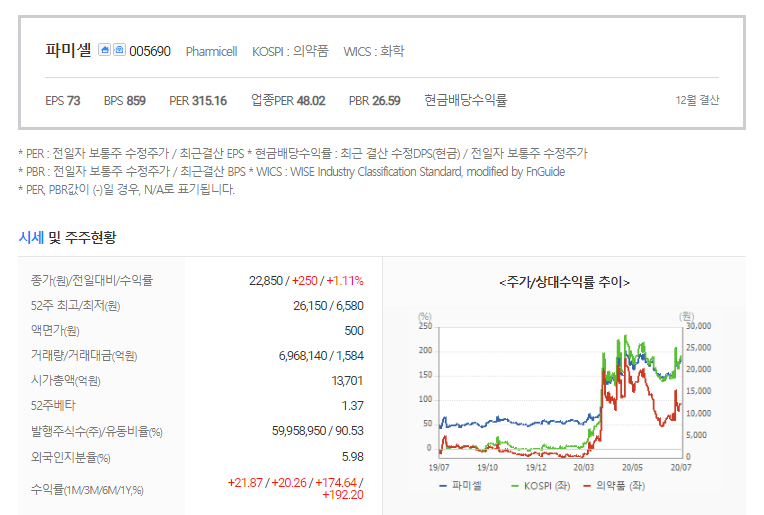
Task: Select the EPS 73 value
Action: tap(63, 101)
